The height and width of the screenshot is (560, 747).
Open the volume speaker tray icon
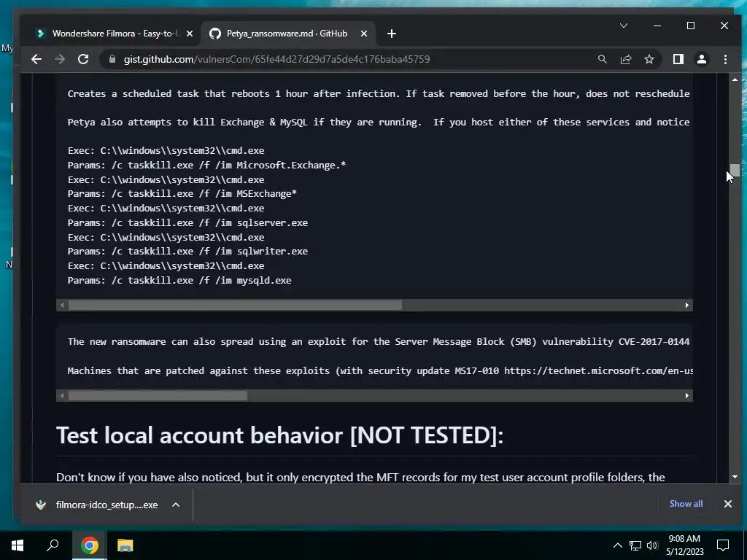652,545
